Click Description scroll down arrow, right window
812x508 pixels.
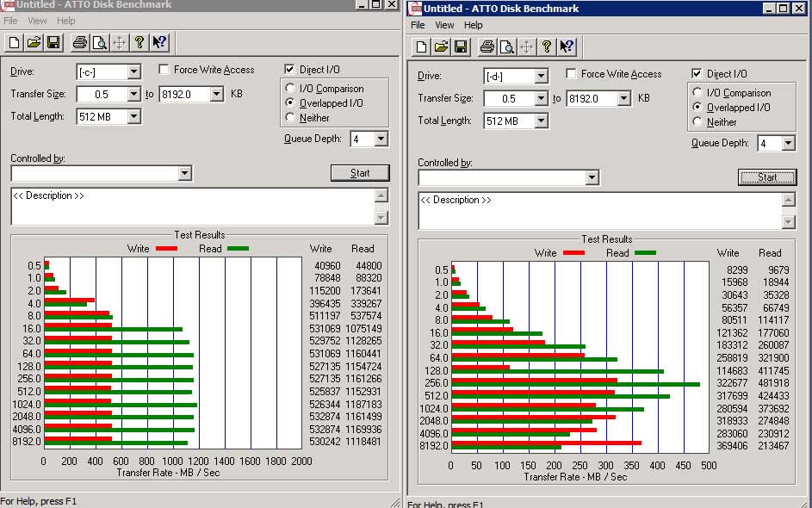[788, 222]
